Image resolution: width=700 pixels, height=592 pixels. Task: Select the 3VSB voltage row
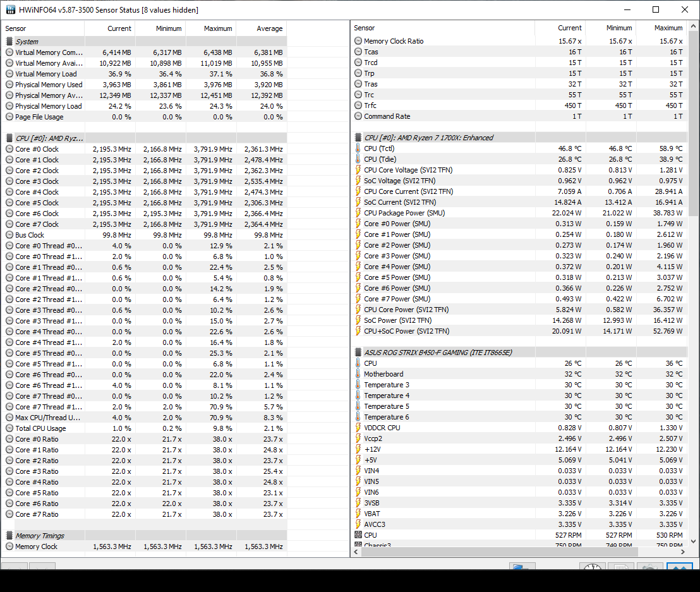point(520,503)
